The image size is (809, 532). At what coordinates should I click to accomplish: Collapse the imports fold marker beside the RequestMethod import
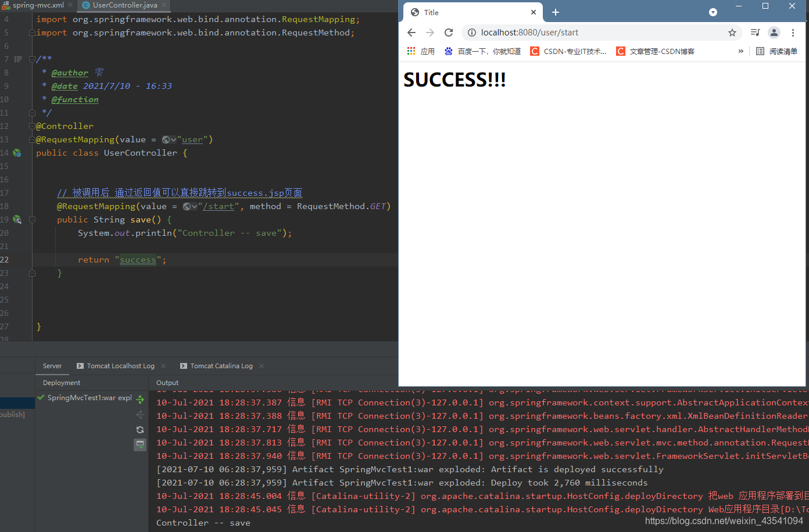click(x=32, y=33)
